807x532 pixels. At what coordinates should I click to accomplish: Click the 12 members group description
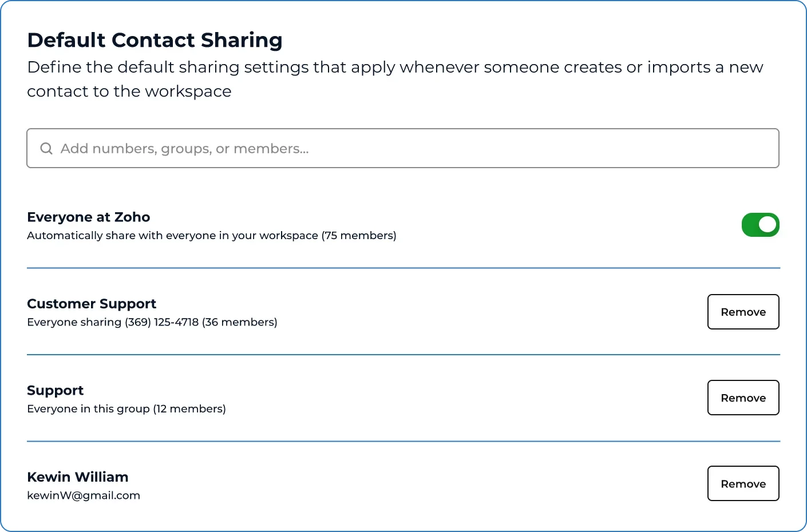click(x=126, y=408)
